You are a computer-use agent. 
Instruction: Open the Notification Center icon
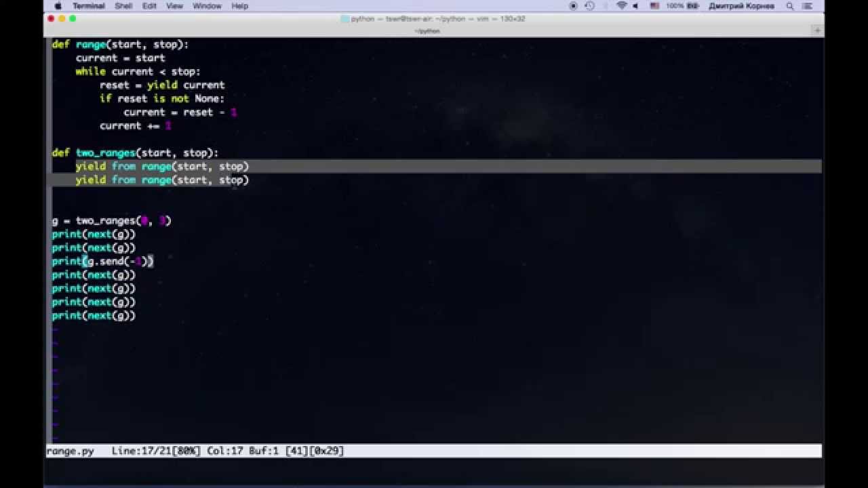coord(808,5)
